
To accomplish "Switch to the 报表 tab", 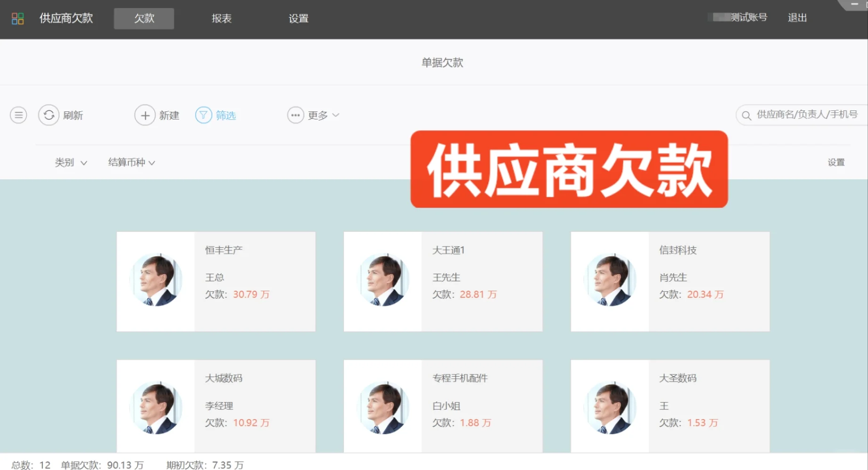I will pyautogui.click(x=221, y=18).
